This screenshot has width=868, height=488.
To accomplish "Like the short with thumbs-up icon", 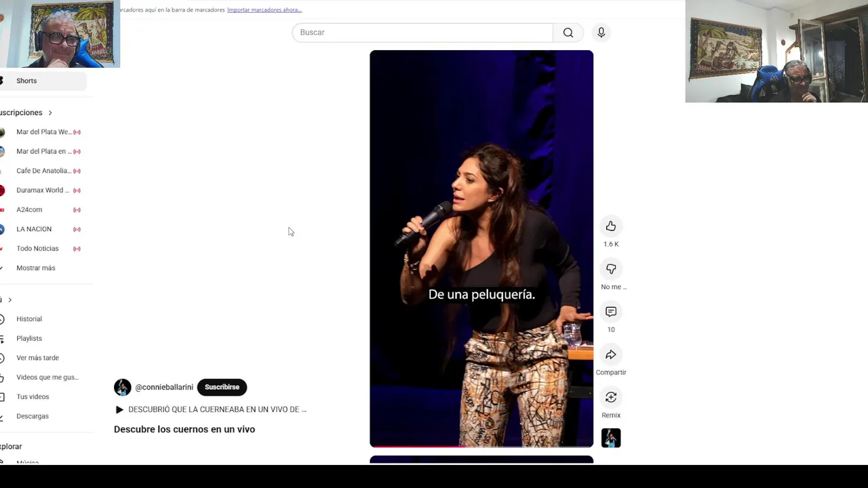I will pyautogui.click(x=611, y=226).
